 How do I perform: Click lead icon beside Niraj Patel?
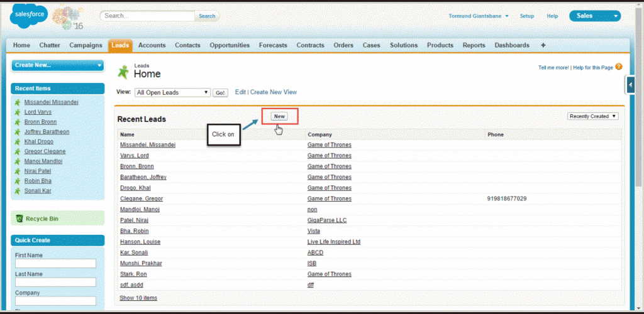tap(17, 171)
